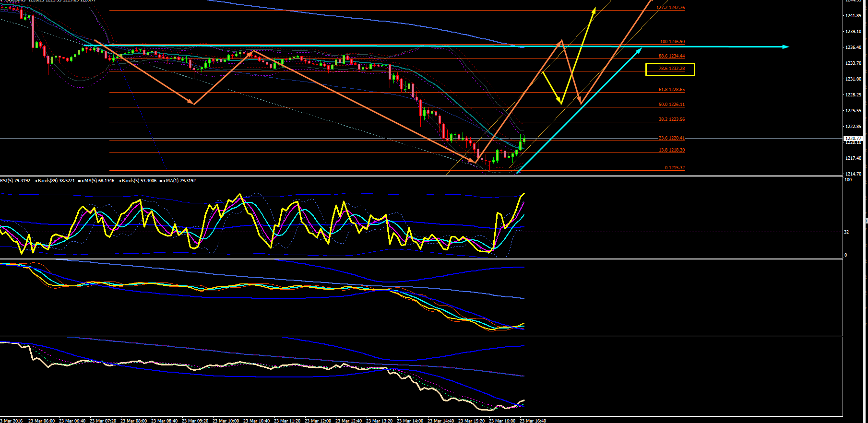Click the Fibonacci label '61.8 1228.65'
The width and height of the screenshot is (868, 423).
tap(672, 90)
